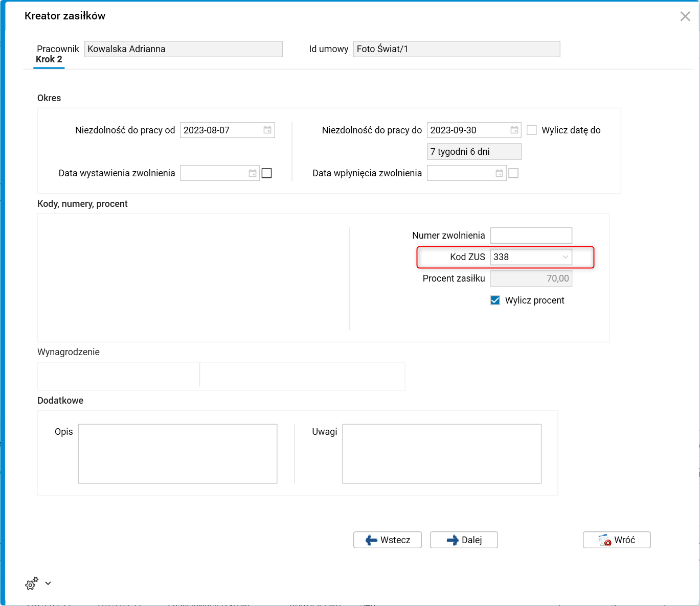Click the Wróć cancel icon

605,540
